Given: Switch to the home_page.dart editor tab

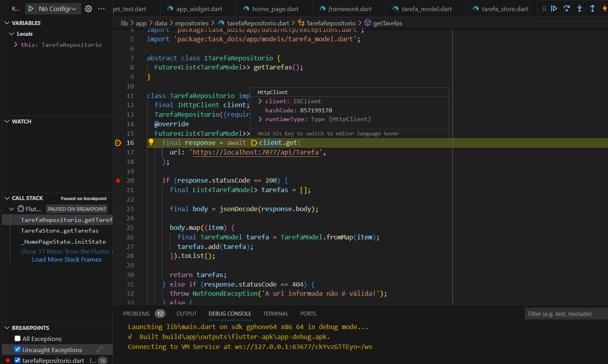Looking at the screenshot, I should point(275,9).
